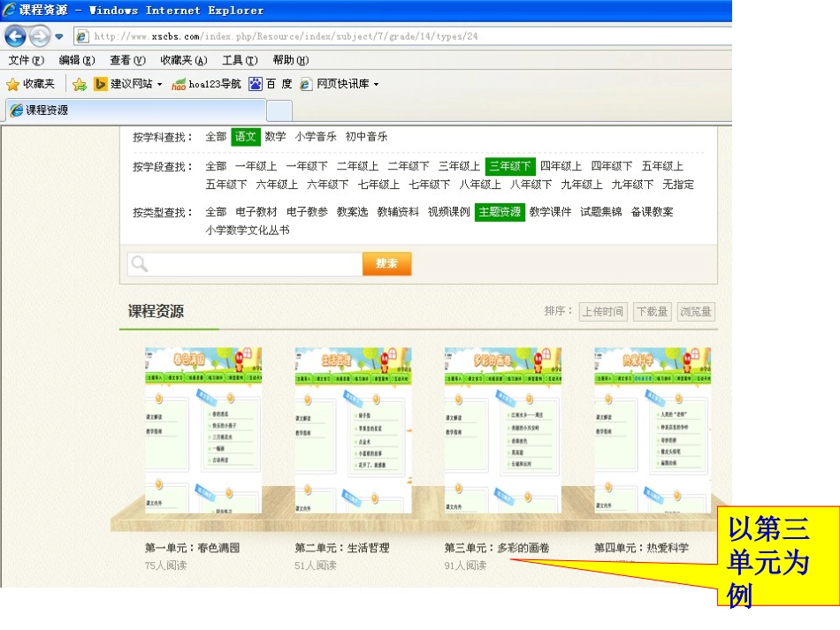
Task: Sort resources by 下载量
Action: (652, 312)
